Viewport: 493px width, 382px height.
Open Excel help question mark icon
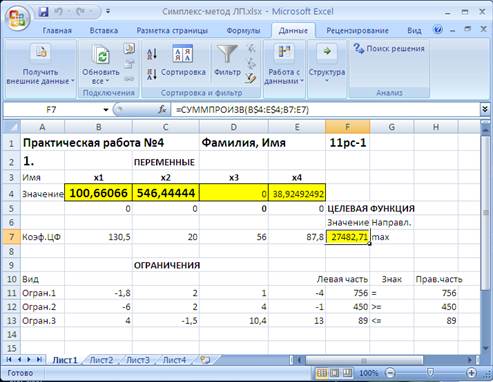438,30
